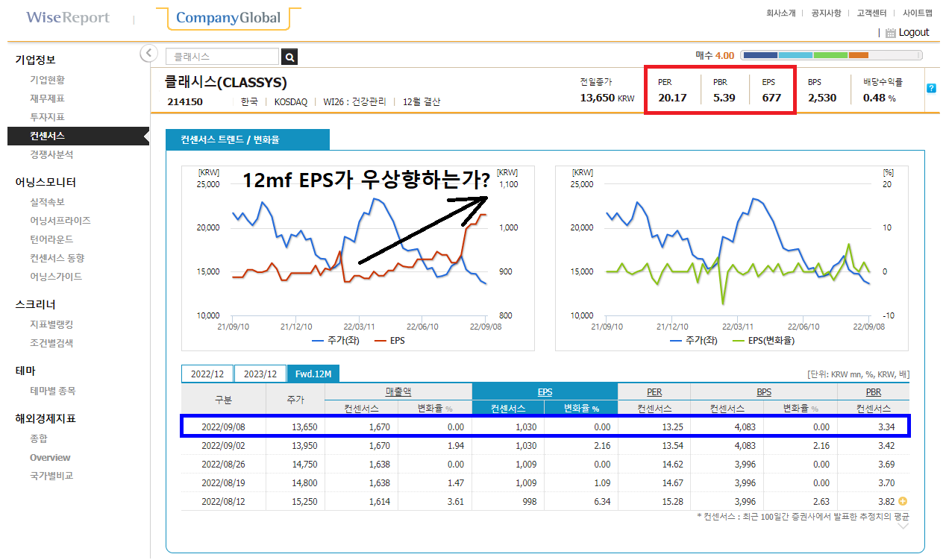Click the 2022/08/26 date cell
The image size is (946, 560).
(223, 465)
